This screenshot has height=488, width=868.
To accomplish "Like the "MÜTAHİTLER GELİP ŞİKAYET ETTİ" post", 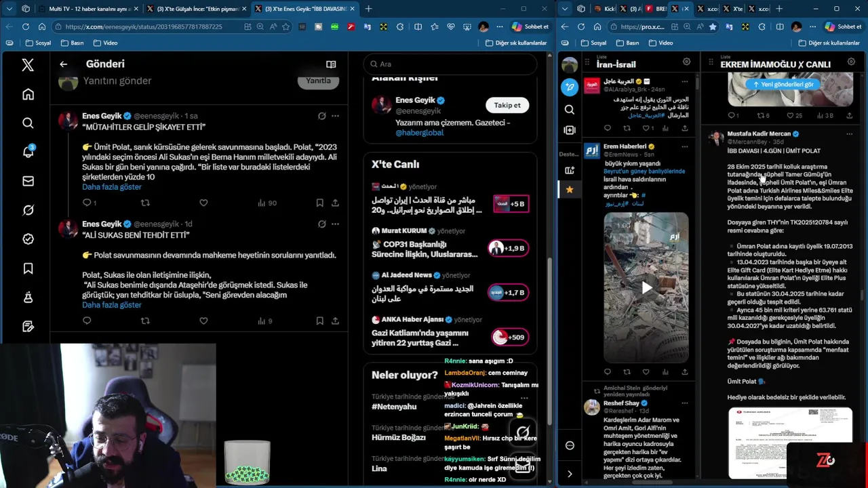I will 203,203.
